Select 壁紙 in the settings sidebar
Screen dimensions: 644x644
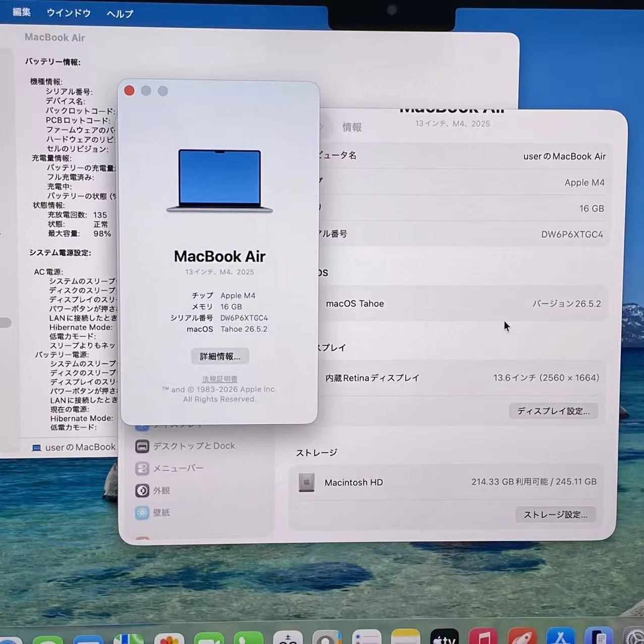[152, 513]
